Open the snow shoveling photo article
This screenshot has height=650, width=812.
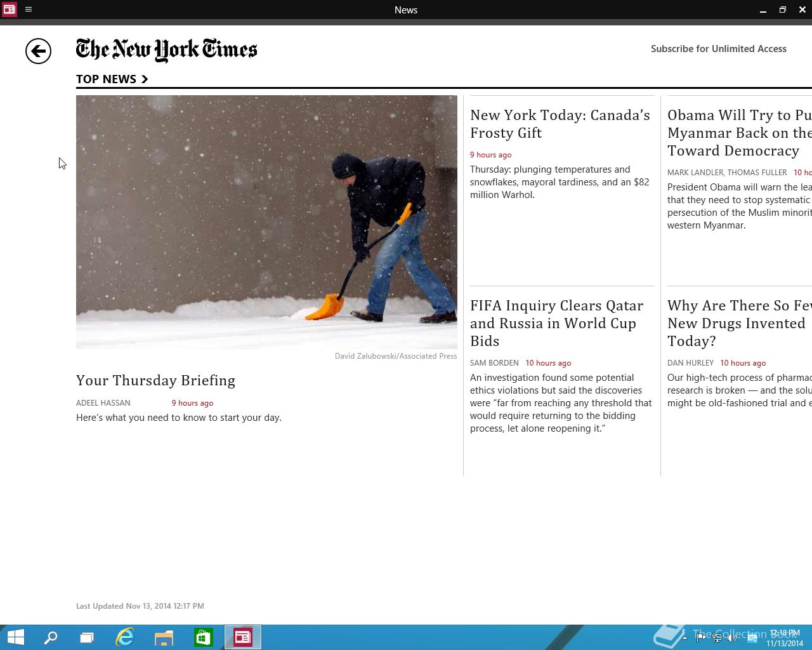click(266, 222)
